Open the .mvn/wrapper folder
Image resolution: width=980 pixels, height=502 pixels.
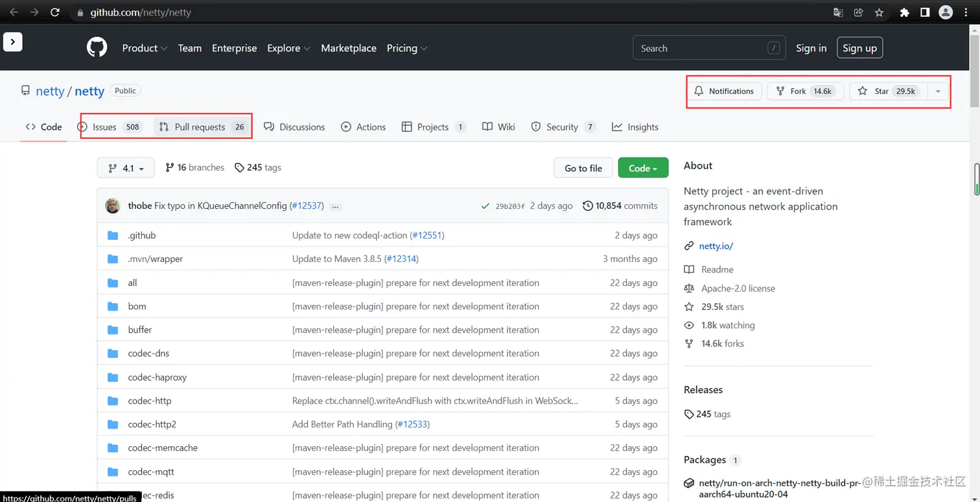click(156, 259)
